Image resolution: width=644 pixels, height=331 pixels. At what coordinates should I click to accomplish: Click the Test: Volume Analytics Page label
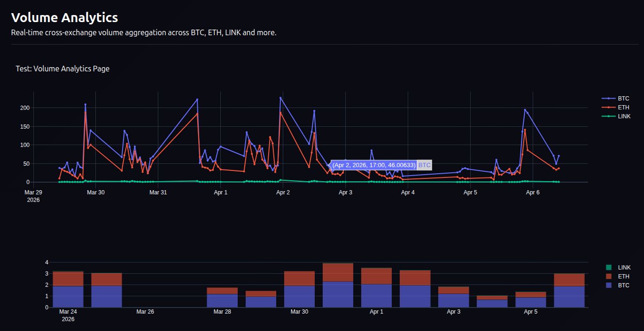(62, 69)
